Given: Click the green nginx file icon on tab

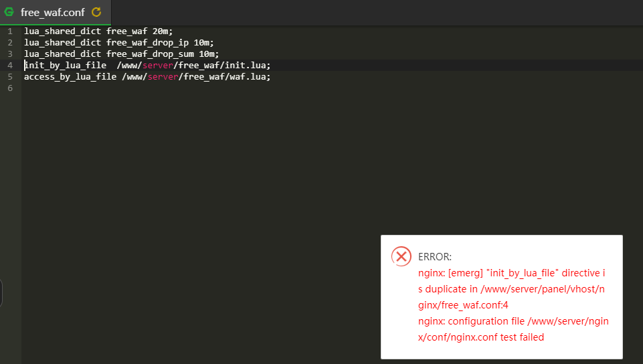Looking at the screenshot, I should pyautogui.click(x=9, y=12).
